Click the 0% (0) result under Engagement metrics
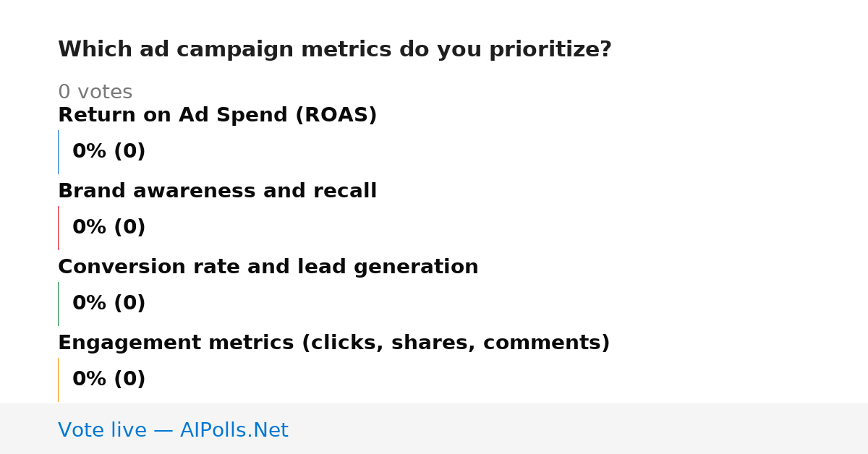 [109, 380]
